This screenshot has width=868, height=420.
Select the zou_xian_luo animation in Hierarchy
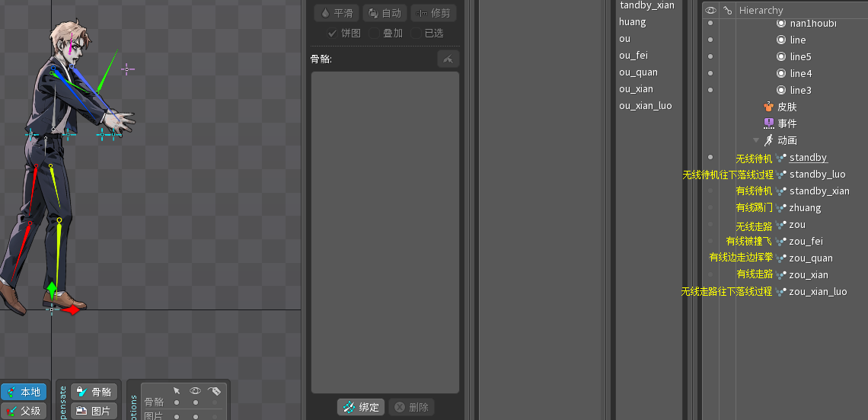click(x=818, y=292)
